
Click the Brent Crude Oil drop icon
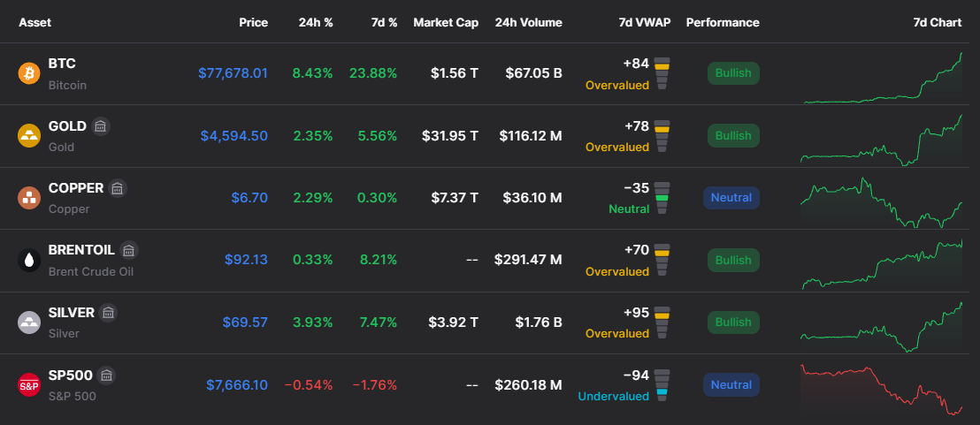(29, 261)
